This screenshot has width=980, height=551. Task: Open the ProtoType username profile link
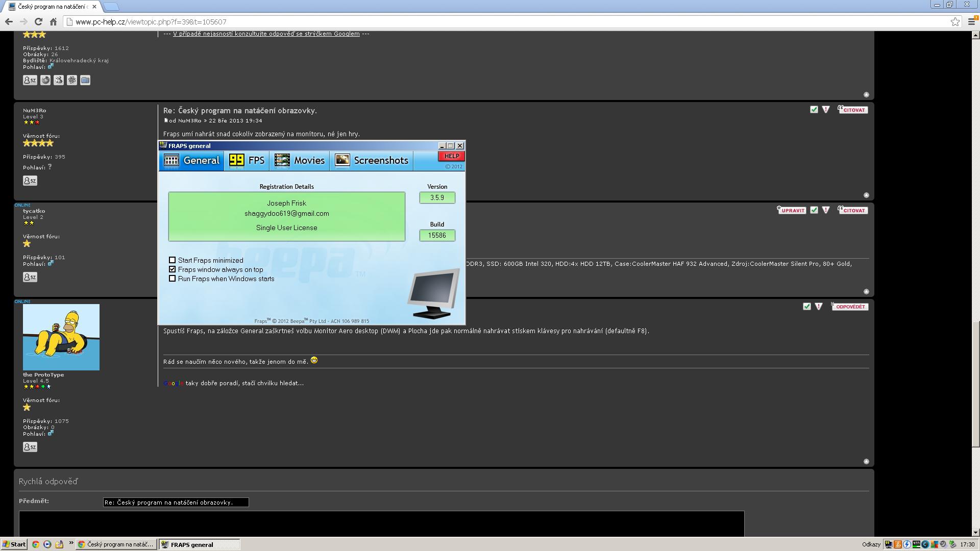point(43,375)
